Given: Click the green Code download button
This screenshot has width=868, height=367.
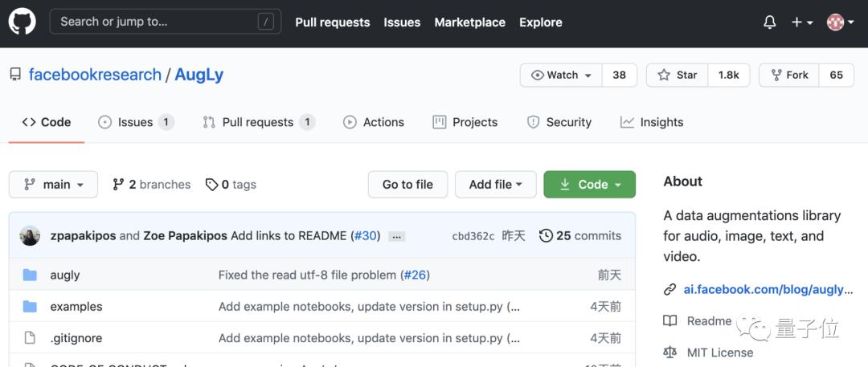Looking at the screenshot, I should tap(590, 185).
